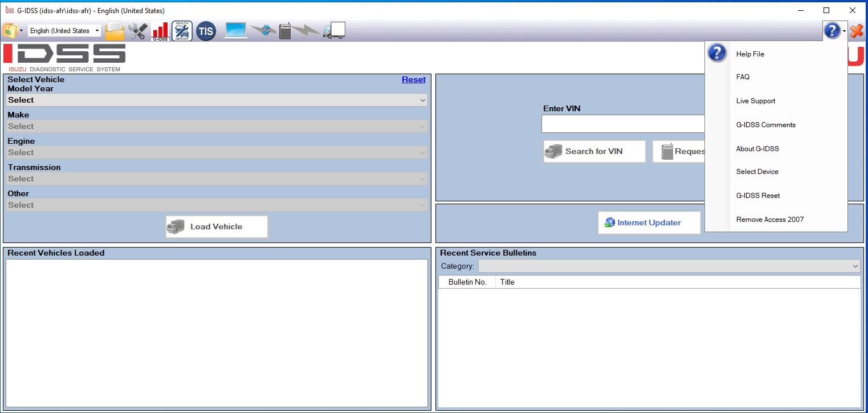Image resolution: width=868 pixels, height=413 pixels.
Task: Open the Other dropdown
Action: [x=217, y=205]
